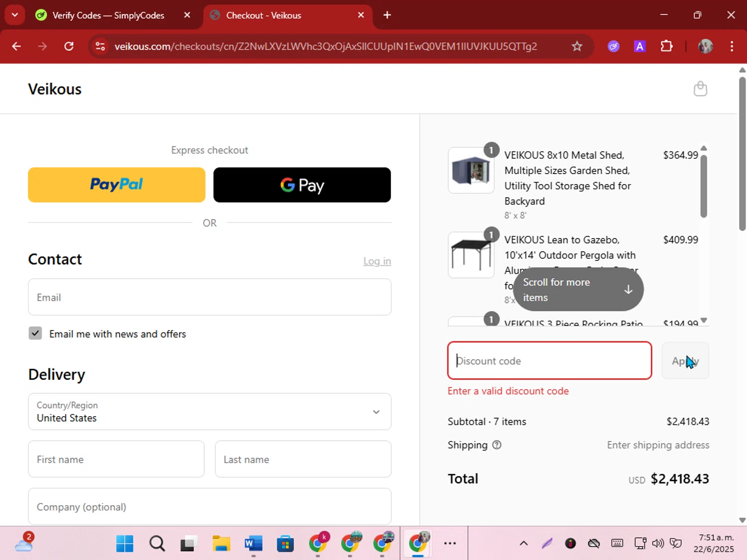The image size is (747, 560).
Task: View site information icon in address bar
Action: click(x=100, y=46)
